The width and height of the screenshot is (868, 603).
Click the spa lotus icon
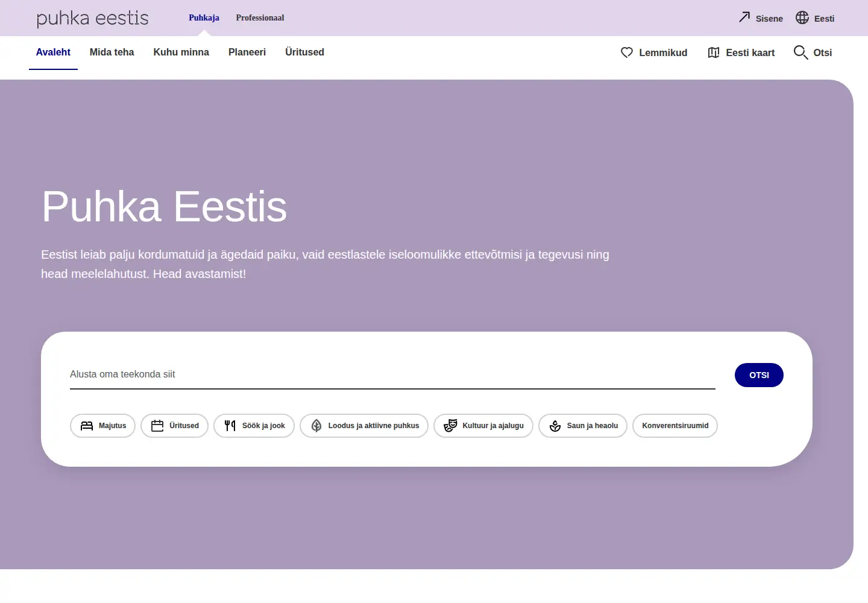coord(555,426)
